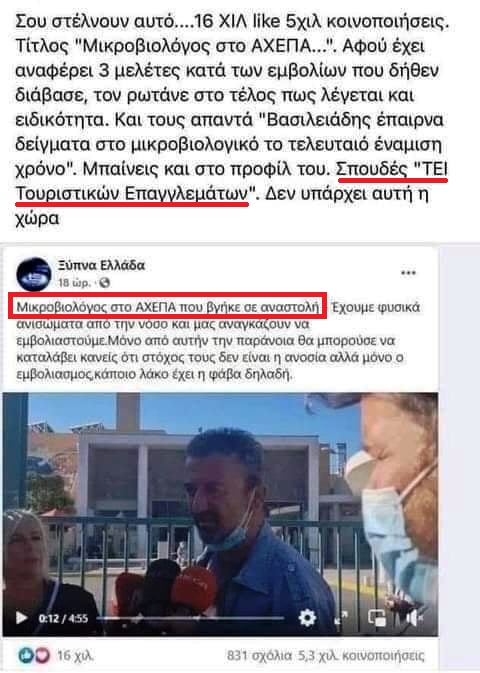Expand video to fullscreen

point(341,618)
